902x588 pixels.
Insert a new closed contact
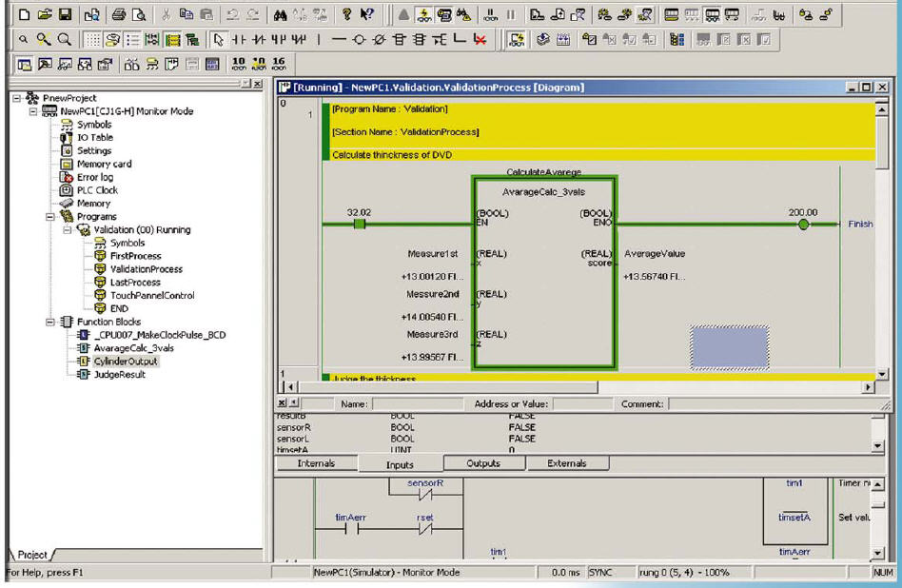(259, 39)
